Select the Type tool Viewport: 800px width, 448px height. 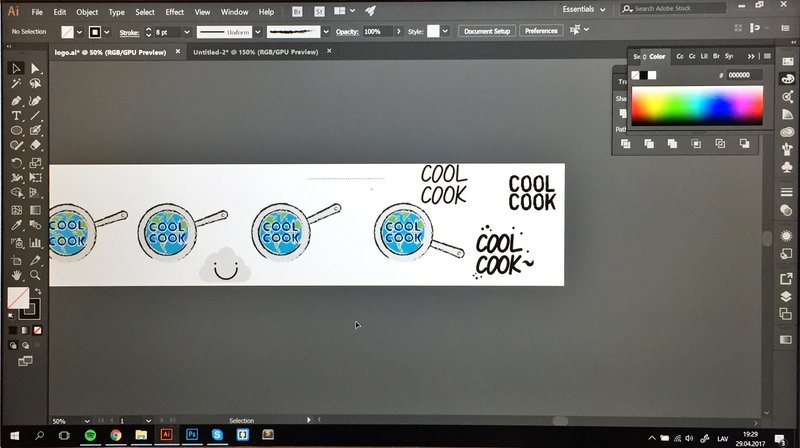(16, 115)
